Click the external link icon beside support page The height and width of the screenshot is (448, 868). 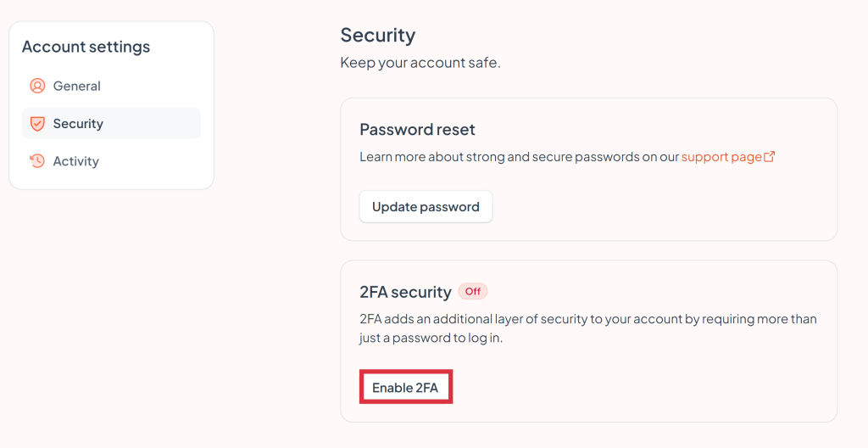[770, 157]
